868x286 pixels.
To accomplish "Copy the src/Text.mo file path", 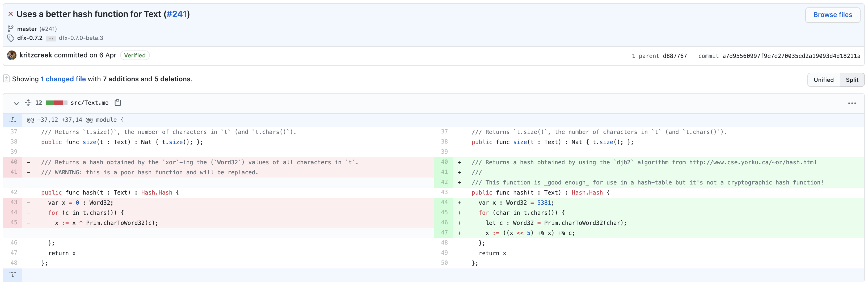I will [x=117, y=102].
